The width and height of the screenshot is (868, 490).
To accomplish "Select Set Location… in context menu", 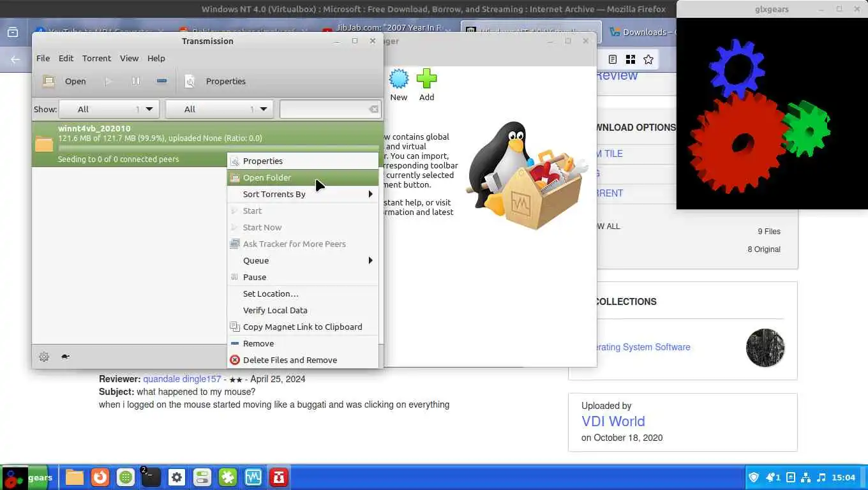I will (x=303, y=293).
